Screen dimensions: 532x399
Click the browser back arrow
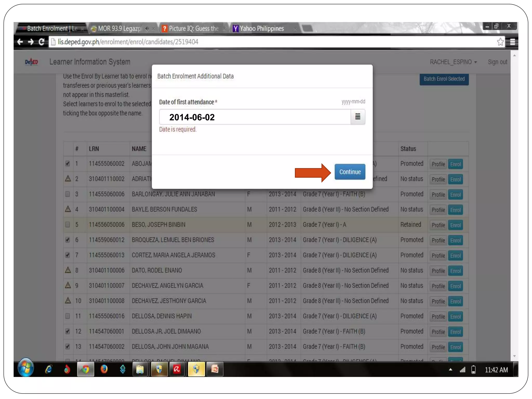pyautogui.click(x=20, y=42)
